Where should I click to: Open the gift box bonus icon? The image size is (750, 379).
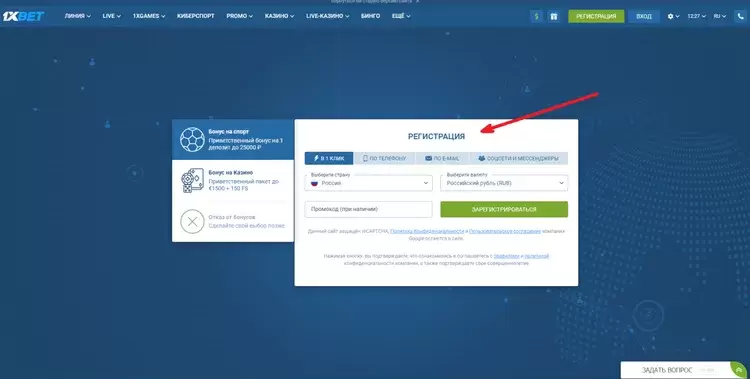click(x=553, y=16)
